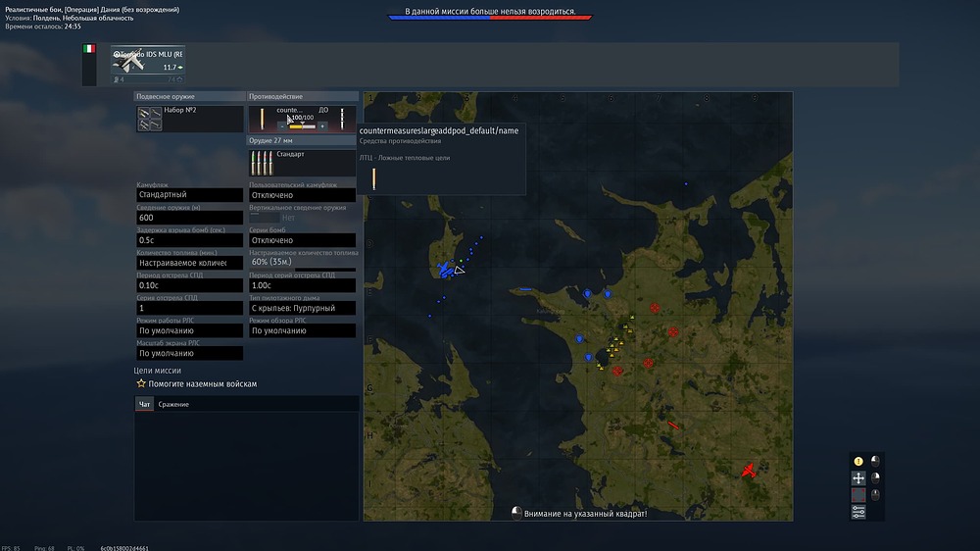Select the red-cornered zoom area tool
This screenshot has width=980, height=551.
(858, 495)
